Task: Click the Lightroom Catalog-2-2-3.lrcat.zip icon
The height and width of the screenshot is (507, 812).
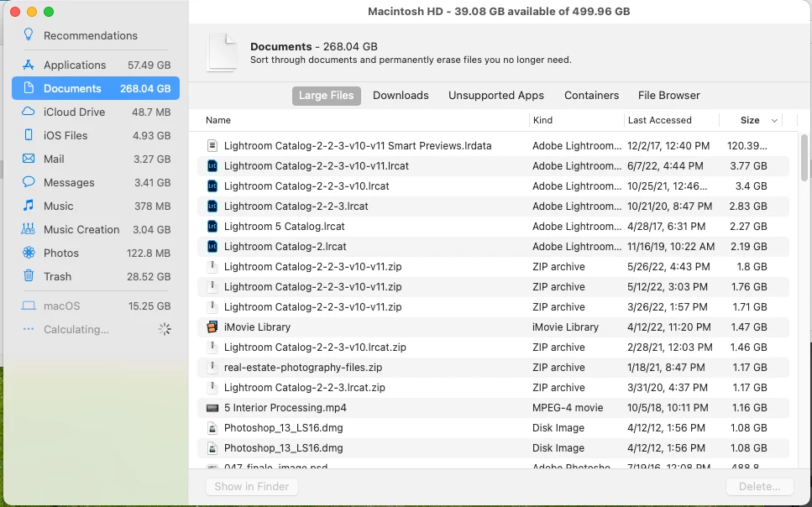Action: coord(212,387)
